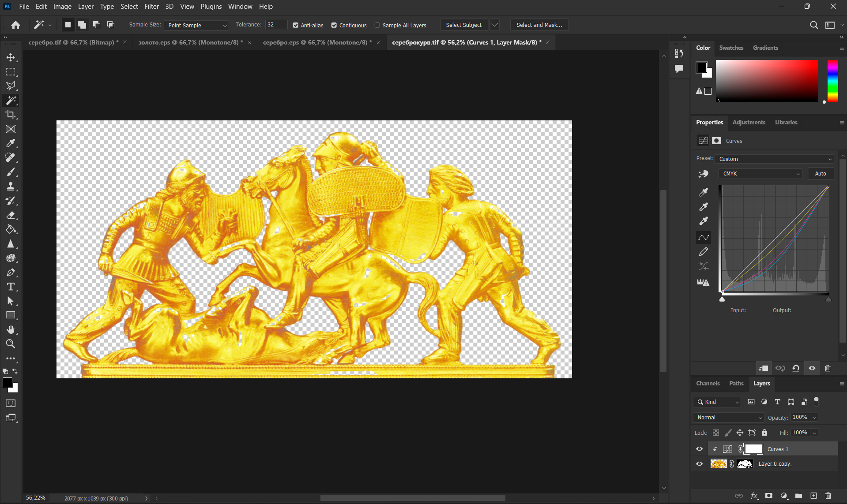This screenshot has height=504, width=847.
Task: Select the Spot Healing Brush tool
Action: (11, 157)
